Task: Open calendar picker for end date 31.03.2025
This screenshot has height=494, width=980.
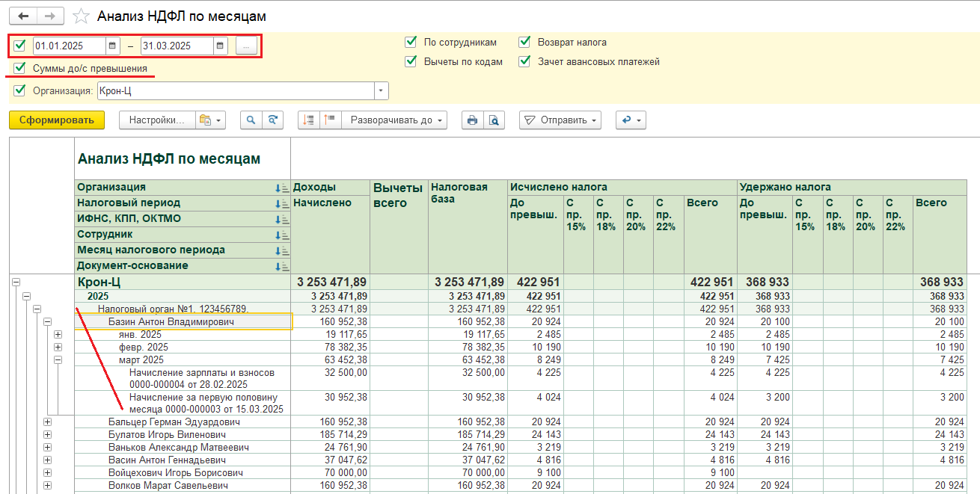Action: 220,46
